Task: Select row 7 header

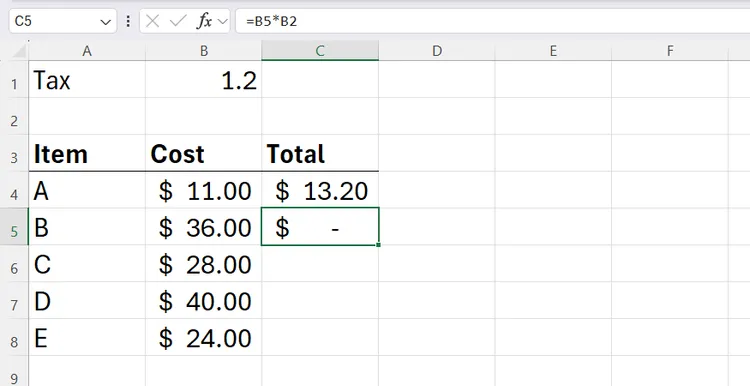Action: tap(14, 300)
